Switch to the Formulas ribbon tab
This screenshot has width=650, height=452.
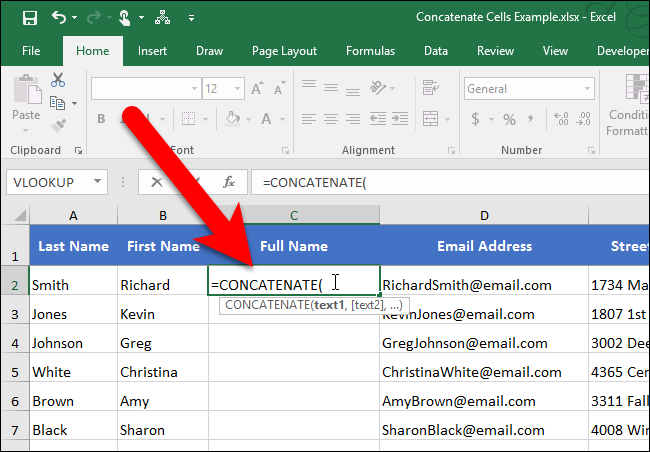click(370, 50)
